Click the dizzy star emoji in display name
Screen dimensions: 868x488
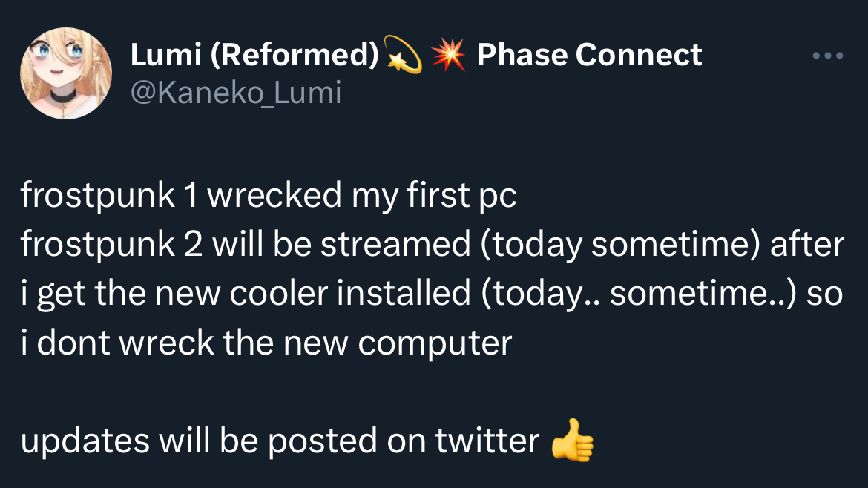click(404, 56)
